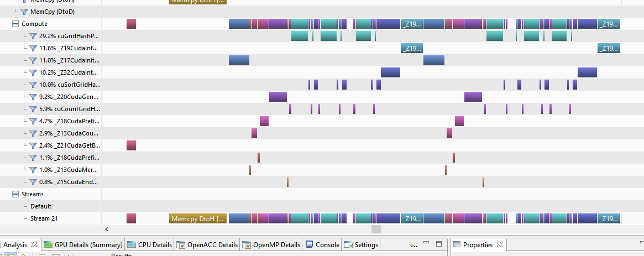
Task: Collapse the Compute tree section
Action: [15, 24]
